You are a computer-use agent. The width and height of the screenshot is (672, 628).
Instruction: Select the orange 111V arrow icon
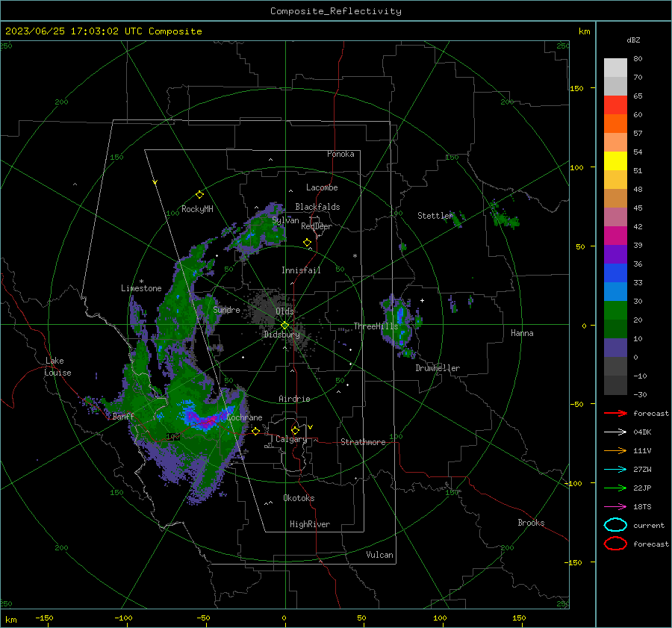tap(615, 450)
